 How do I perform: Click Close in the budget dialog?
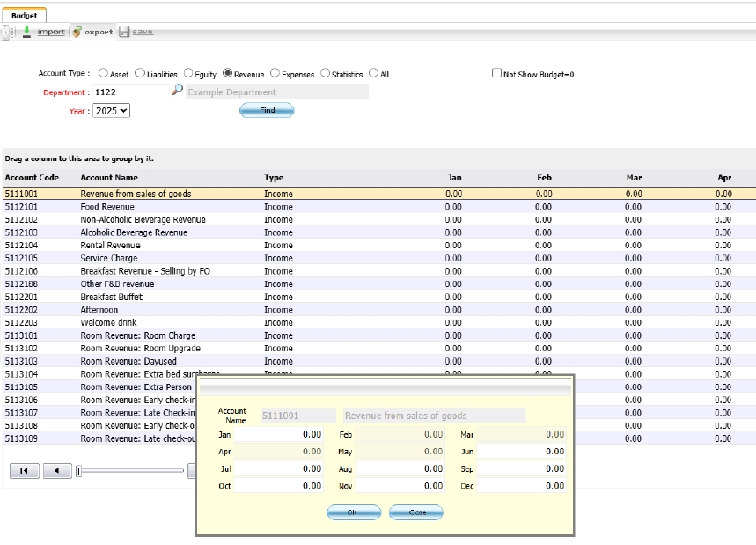click(x=415, y=512)
